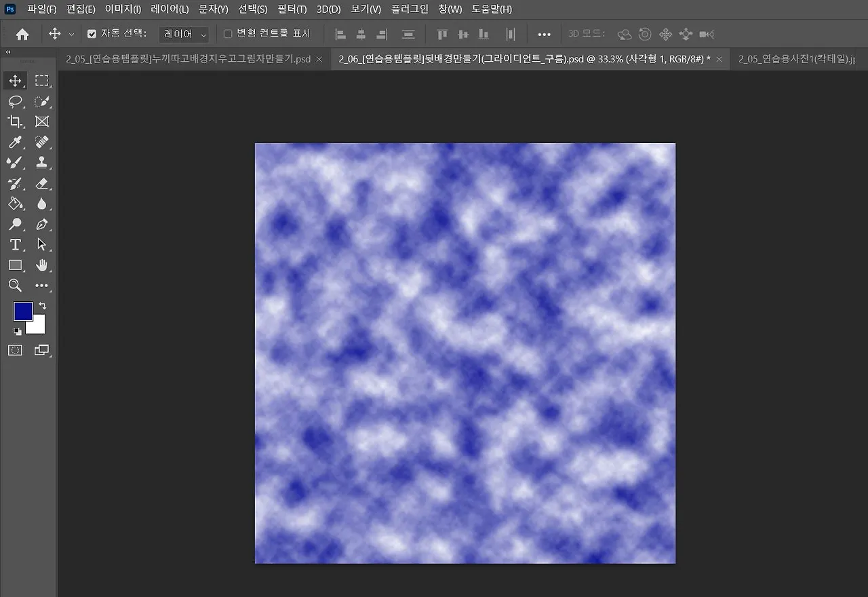Align horizontal centers

point(361,34)
